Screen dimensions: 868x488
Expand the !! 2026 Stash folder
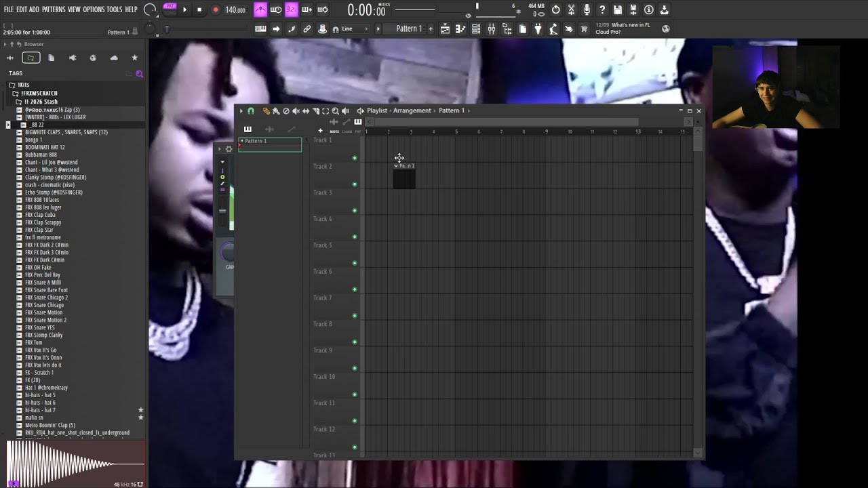(40, 102)
